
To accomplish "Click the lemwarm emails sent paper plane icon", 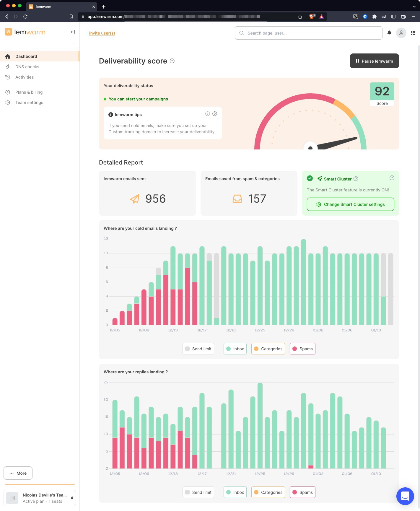I will click(135, 199).
